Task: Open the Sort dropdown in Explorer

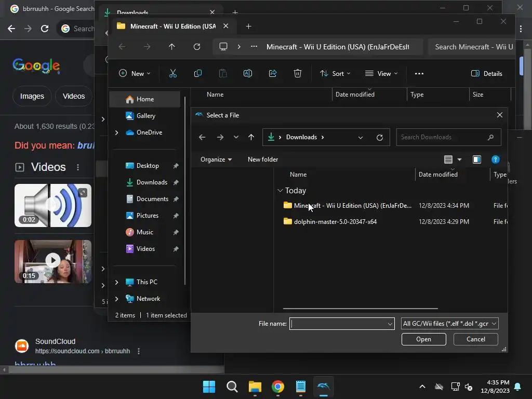Action: tap(335, 73)
